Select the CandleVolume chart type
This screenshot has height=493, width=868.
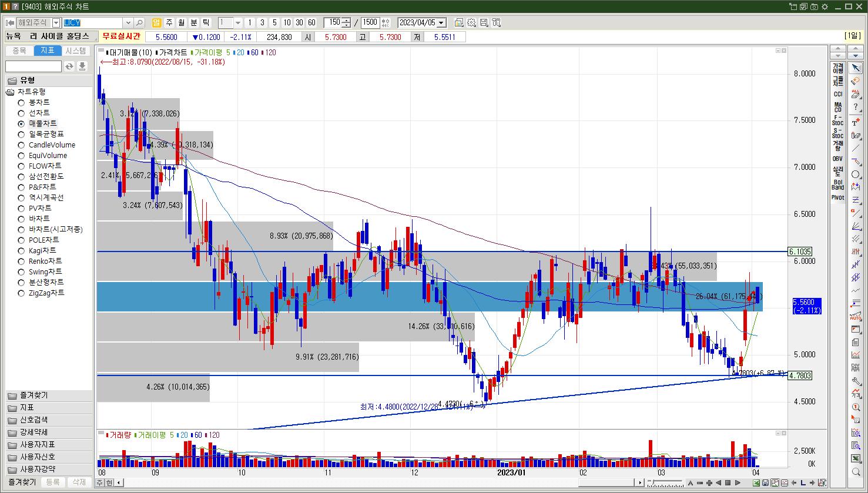[x=46, y=145]
